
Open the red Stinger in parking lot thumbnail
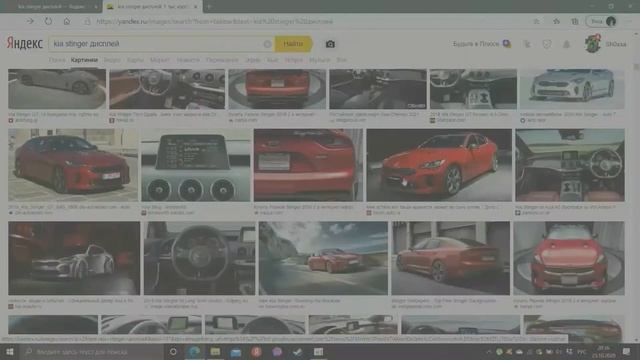(73, 165)
